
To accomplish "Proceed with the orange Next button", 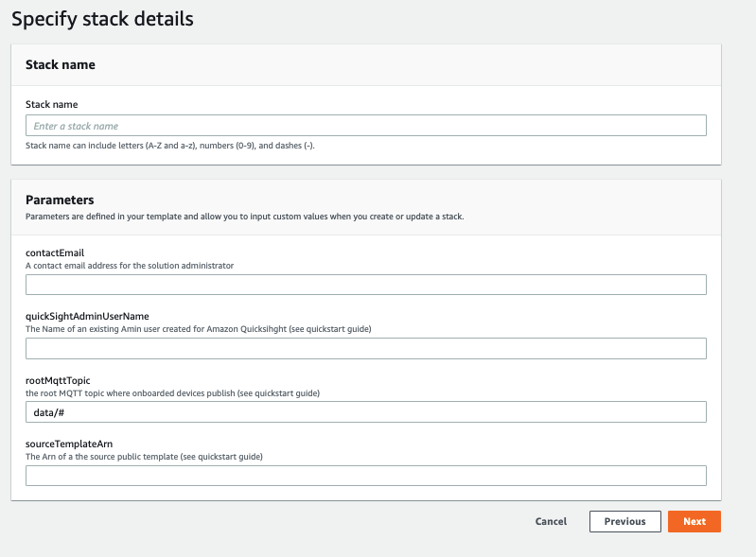I will pos(694,521).
